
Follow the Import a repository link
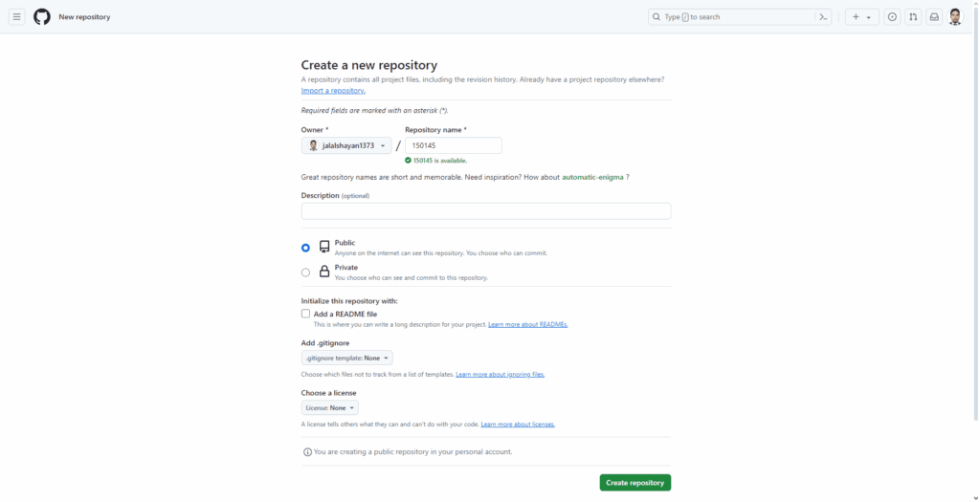point(333,91)
